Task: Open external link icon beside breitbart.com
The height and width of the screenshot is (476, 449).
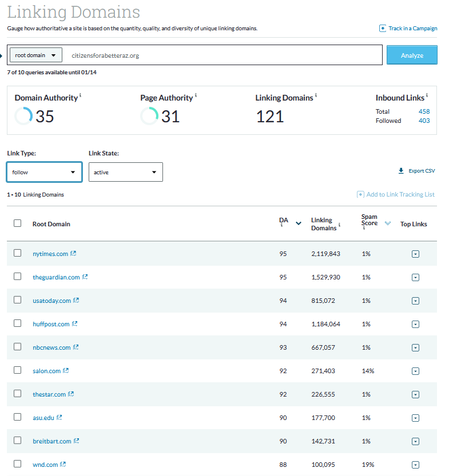Action: pos(77,441)
